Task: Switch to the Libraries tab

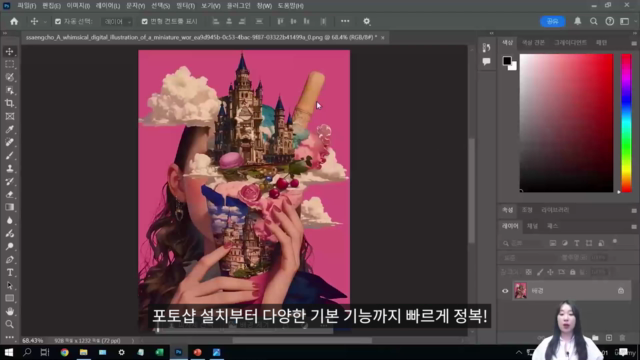Action: pyautogui.click(x=555, y=210)
